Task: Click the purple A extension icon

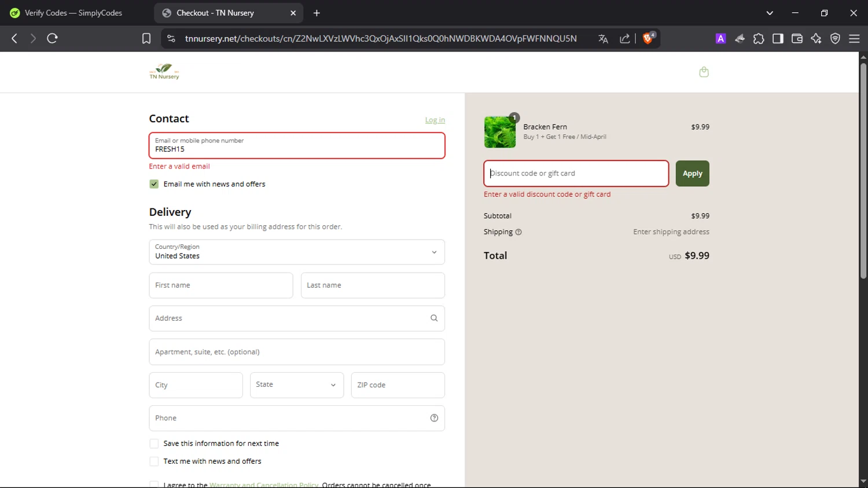Action: point(720,38)
